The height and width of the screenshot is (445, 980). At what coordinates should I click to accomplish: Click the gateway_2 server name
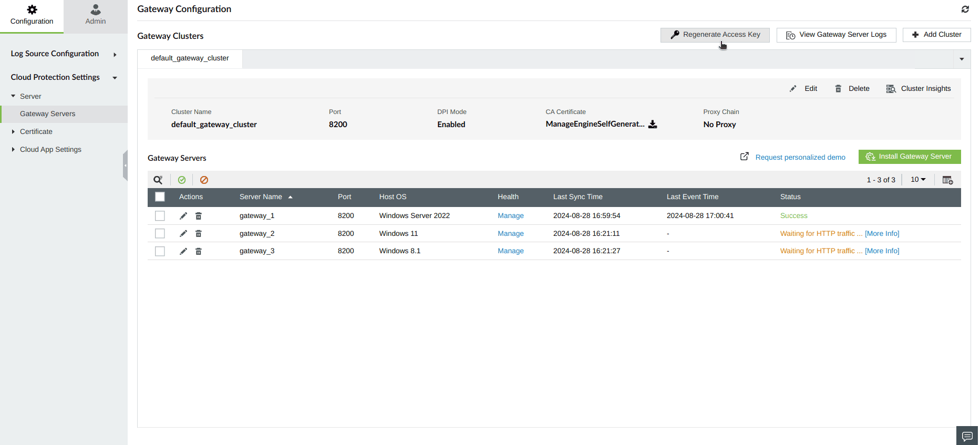[x=257, y=234]
